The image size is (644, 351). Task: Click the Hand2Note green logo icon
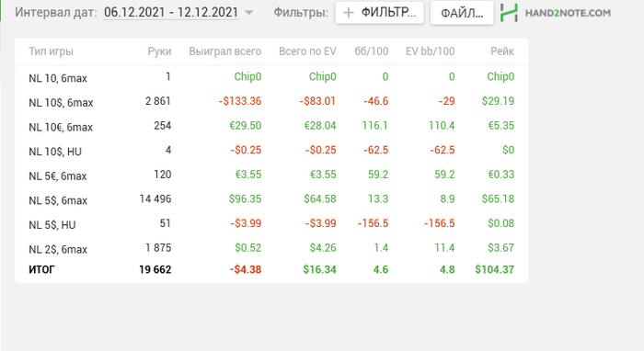(509, 13)
